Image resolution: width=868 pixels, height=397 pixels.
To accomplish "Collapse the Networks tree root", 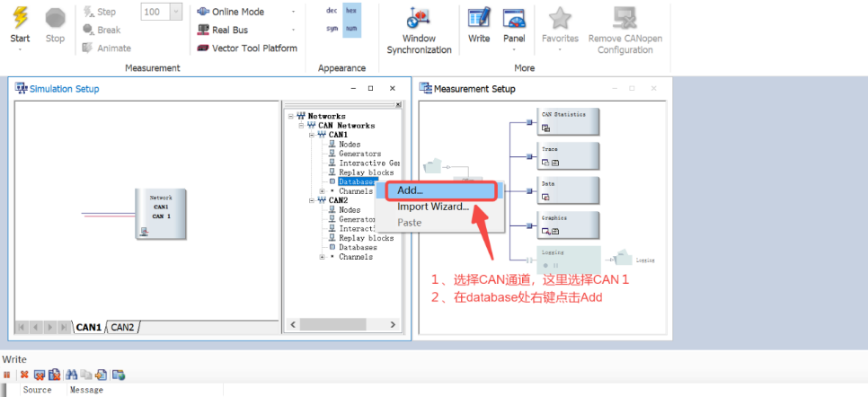I will pyautogui.click(x=291, y=116).
